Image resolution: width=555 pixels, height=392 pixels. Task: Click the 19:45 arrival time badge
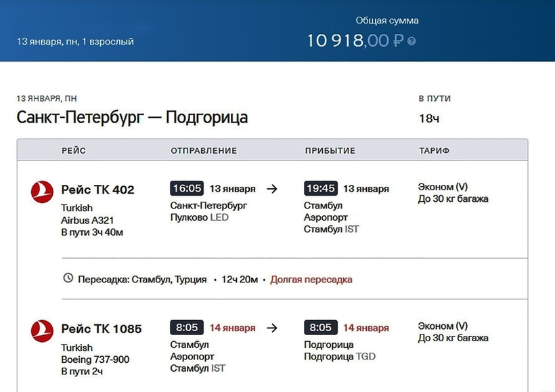point(321,188)
